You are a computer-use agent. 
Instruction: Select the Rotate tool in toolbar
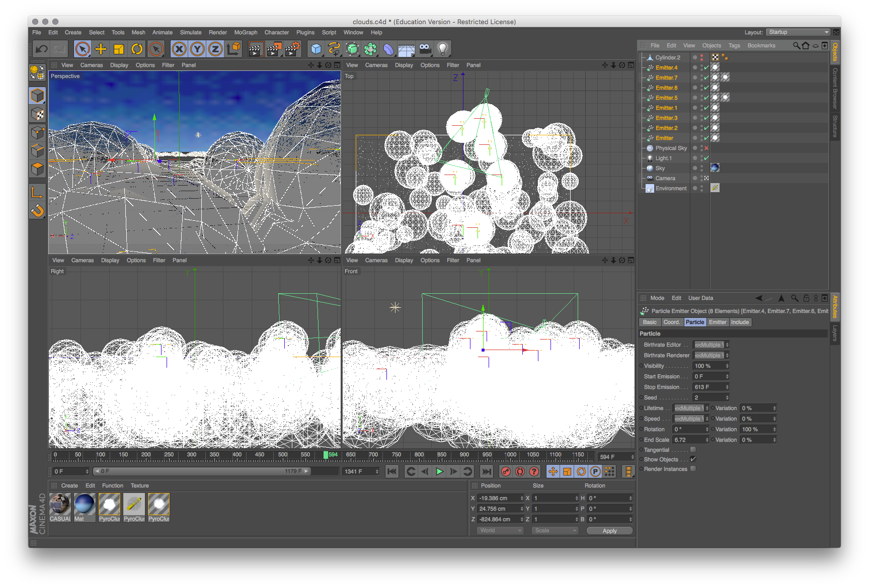coord(137,49)
